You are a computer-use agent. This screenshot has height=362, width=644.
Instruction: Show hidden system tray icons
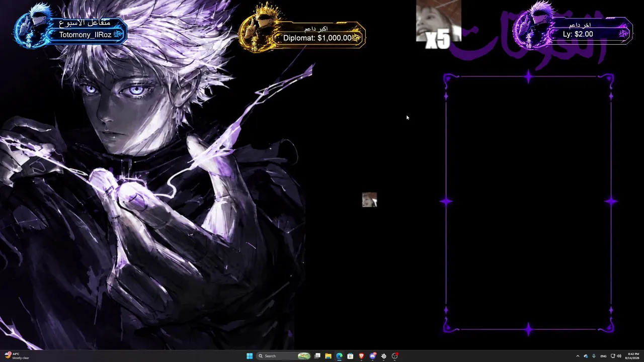(578, 356)
